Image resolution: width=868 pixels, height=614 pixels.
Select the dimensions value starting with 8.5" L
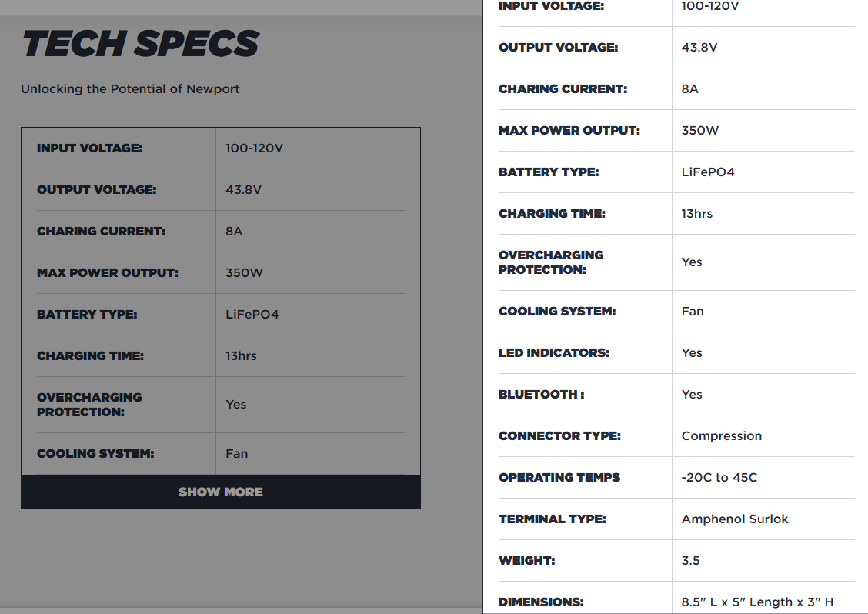[757, 602]
